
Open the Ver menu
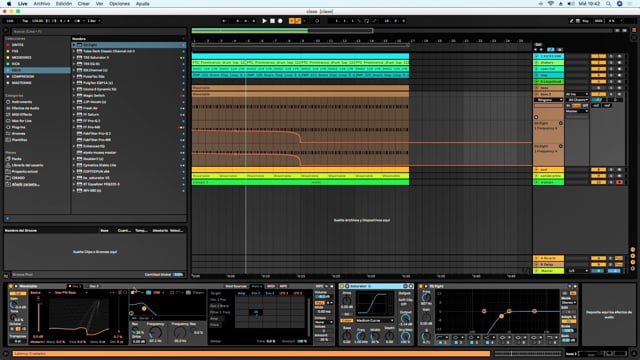tap(99, 4)
